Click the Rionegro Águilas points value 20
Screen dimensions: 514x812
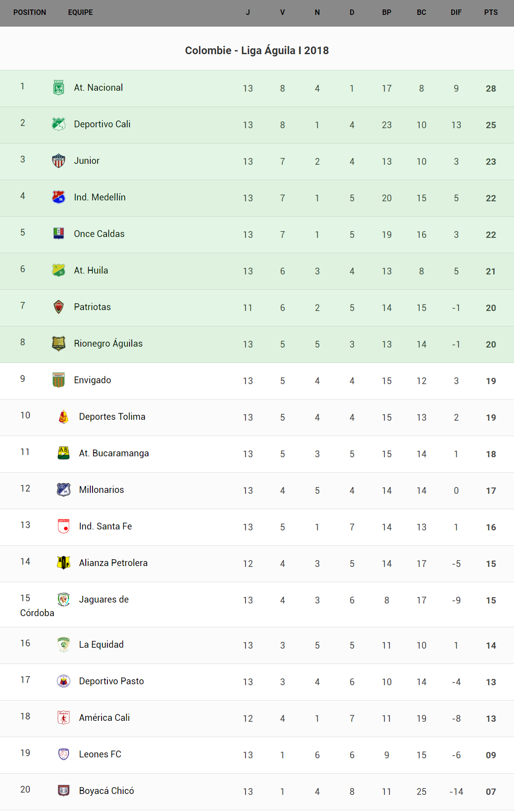(x=491, y=344)
